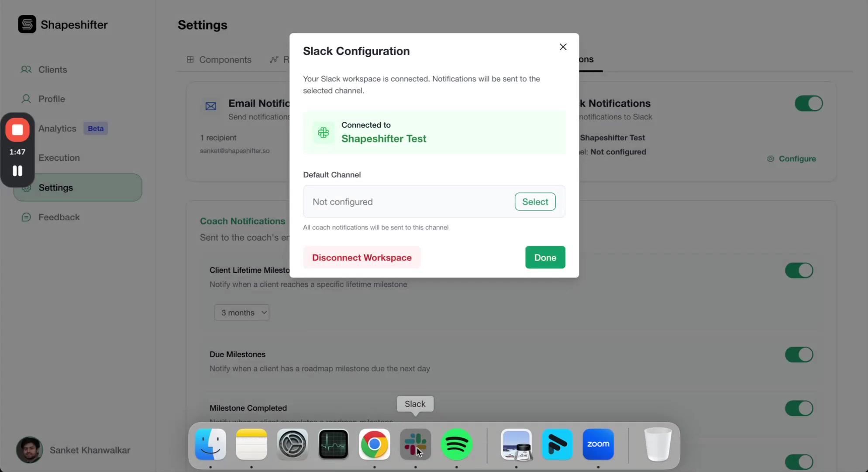
Task: Disable Slack Notifications toggle
Action: pos(808,104)
